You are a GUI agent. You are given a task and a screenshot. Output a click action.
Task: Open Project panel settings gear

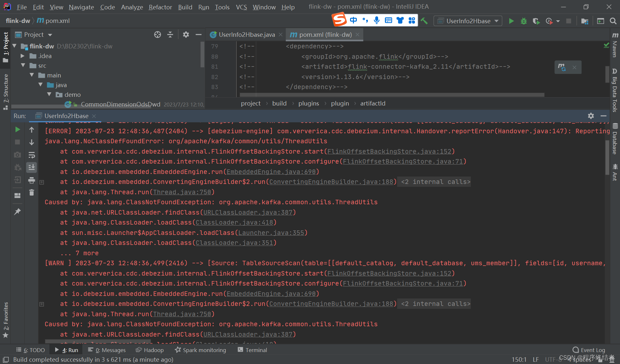click(x=186, y=35)
